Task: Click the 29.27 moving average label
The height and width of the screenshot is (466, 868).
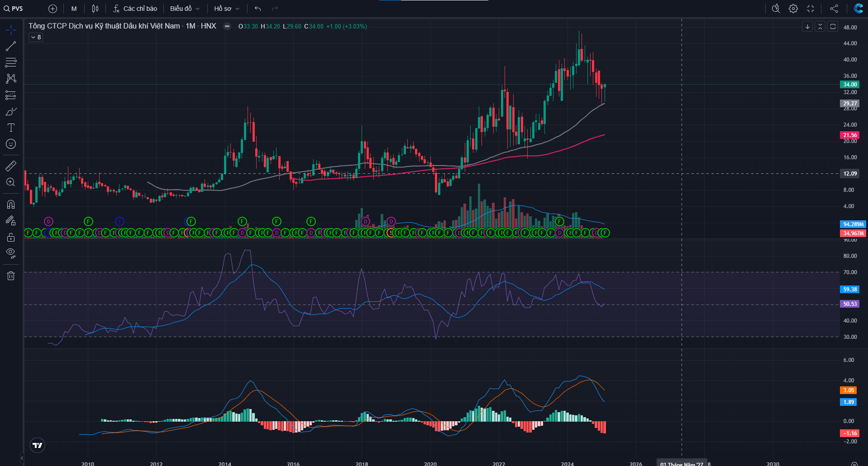Action: click(x=850, y=104)
